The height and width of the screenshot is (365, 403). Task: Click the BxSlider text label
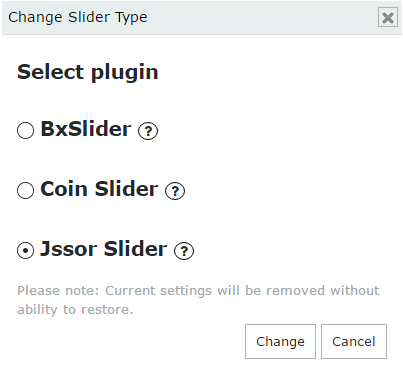86,129
